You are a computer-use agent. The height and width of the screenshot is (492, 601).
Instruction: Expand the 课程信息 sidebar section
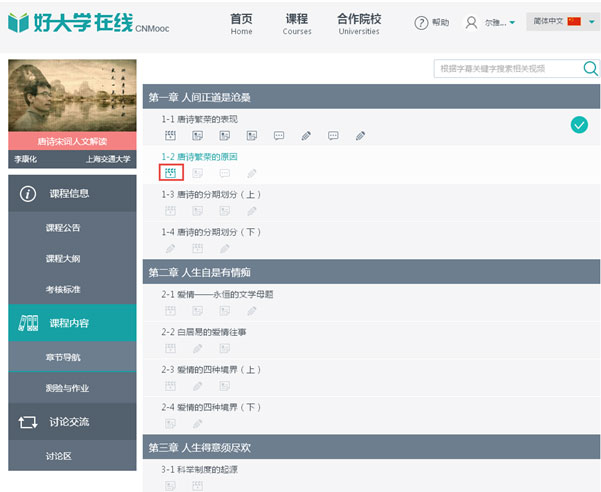tap(72, 193)
